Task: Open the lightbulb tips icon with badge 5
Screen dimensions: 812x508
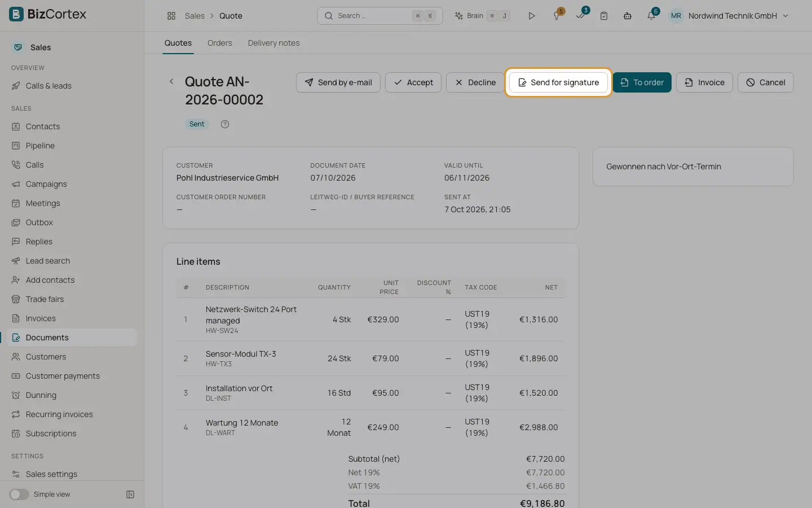Action: [557, 16]
